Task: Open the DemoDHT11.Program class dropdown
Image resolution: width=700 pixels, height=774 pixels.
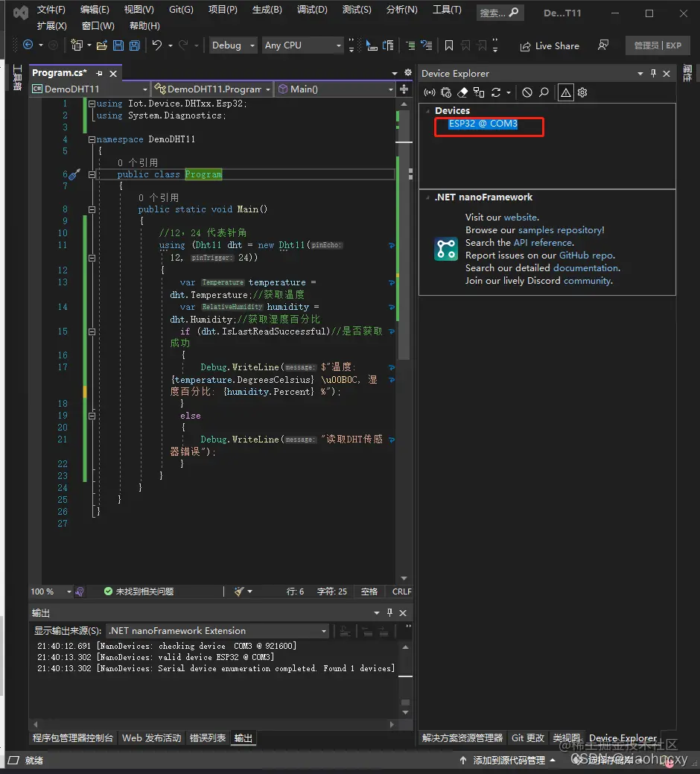Action: 213,89
